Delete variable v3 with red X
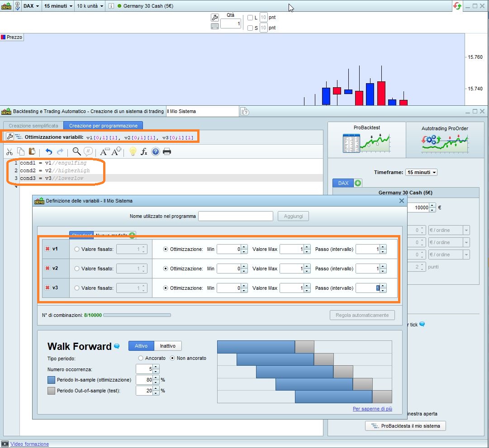The image size is (489, 448). (x=47, y=288)
